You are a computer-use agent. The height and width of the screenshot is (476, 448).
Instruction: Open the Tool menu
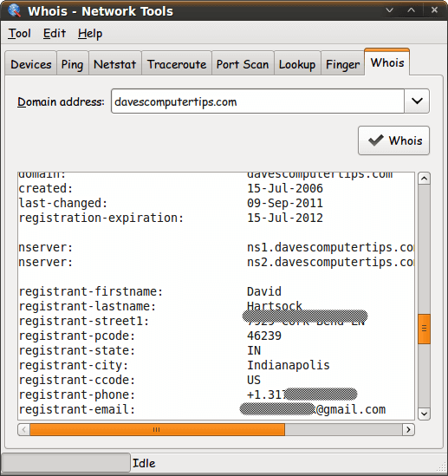(19, 34)
